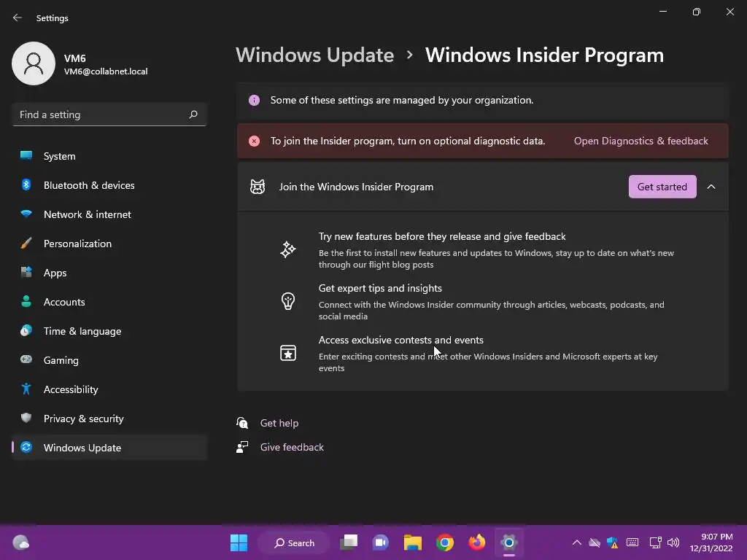Viewport: 747px width, 560px height.
Task: Open Firefox from the taskbar
Action: pos(476,542)
